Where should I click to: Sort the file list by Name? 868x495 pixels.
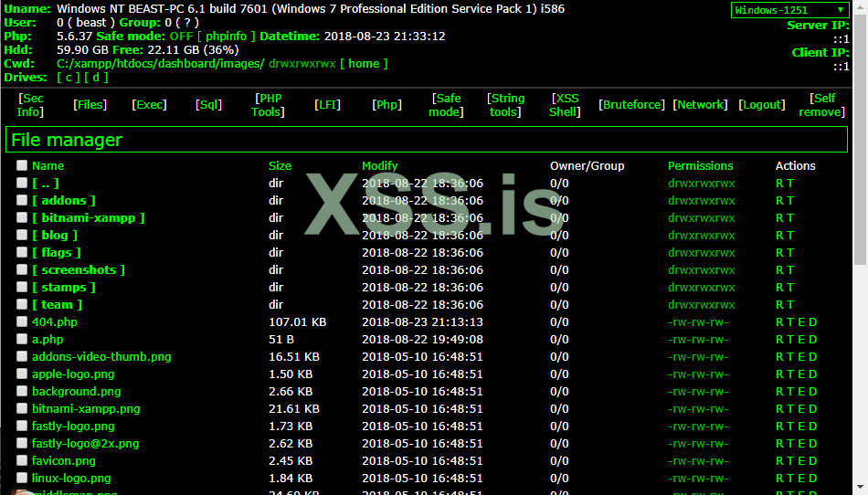coord(48,166)
